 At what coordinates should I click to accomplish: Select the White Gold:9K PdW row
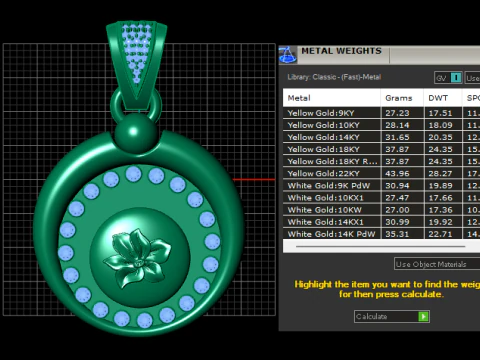click(x=382, y=185)
